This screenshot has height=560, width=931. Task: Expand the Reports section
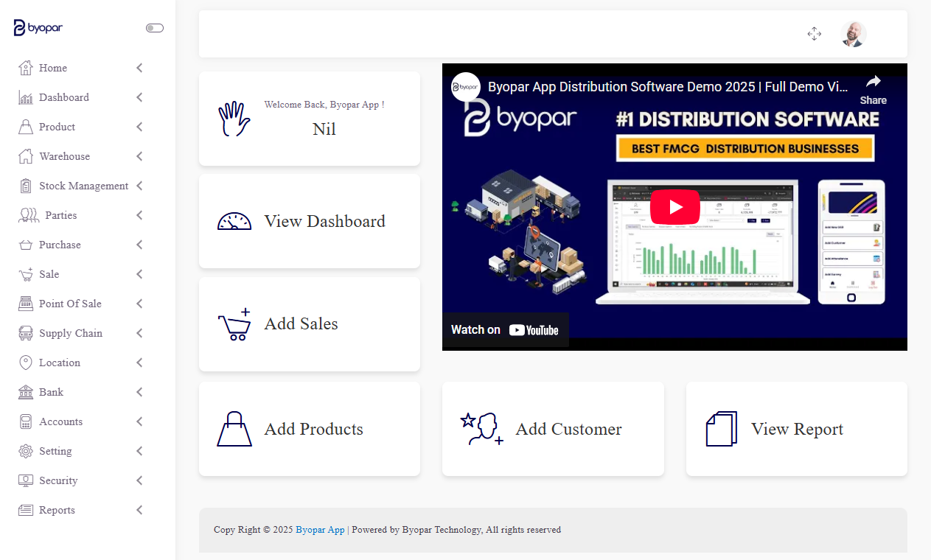(139, 510)
